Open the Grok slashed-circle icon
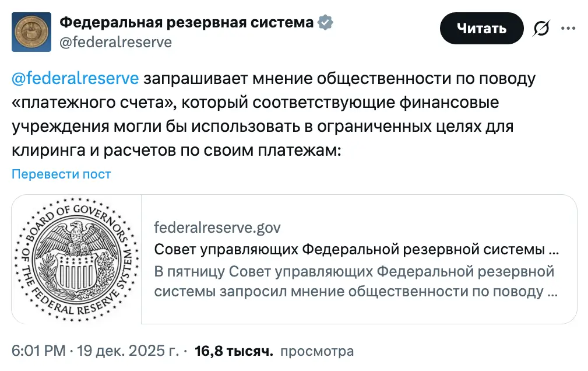Viewport: 588px width, 371px height. [x=541, y=29]
